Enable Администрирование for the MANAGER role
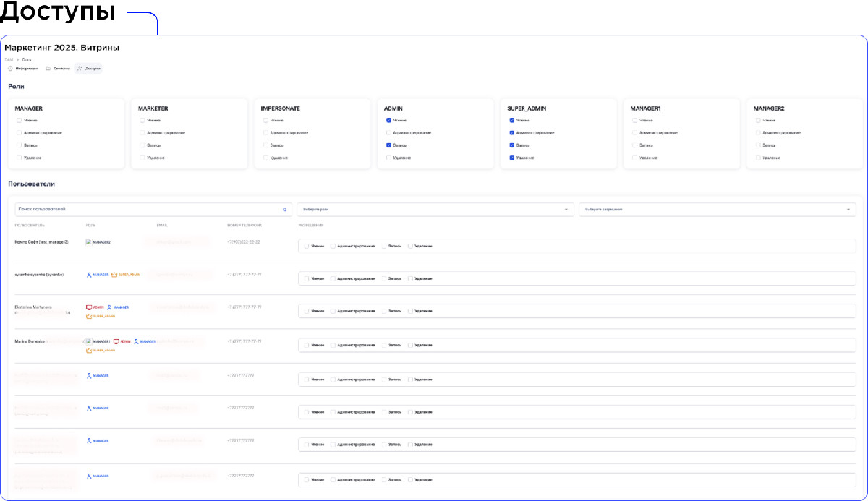This screenshot has height=501, width=868. (x=20, y=133)
